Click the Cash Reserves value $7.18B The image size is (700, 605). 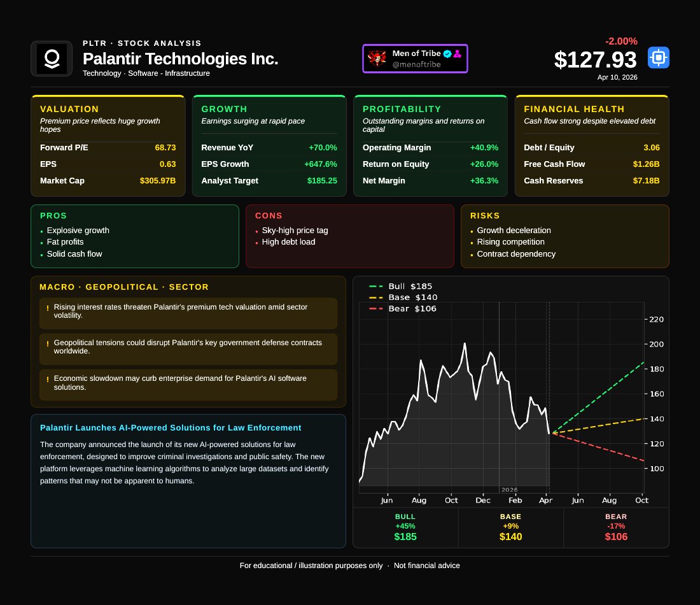646,180
